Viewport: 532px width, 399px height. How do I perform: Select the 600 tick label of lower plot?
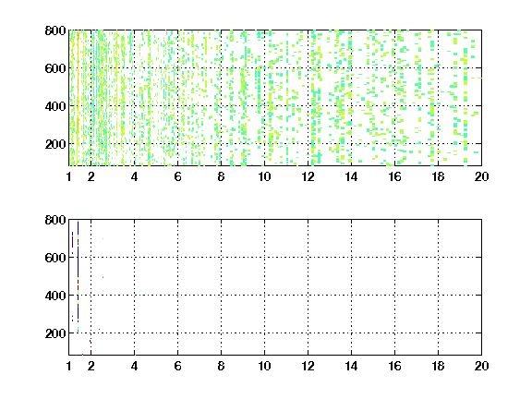click(x=55, y=258)
